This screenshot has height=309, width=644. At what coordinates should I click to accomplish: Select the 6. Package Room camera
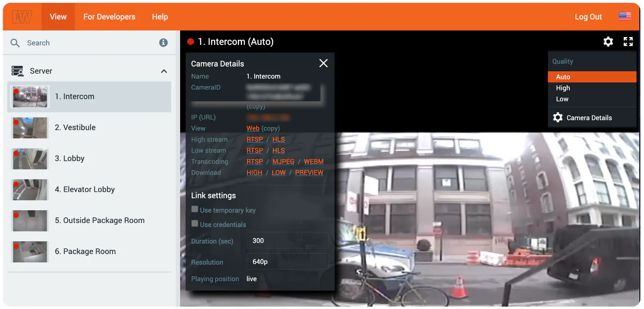click(89, 252)
